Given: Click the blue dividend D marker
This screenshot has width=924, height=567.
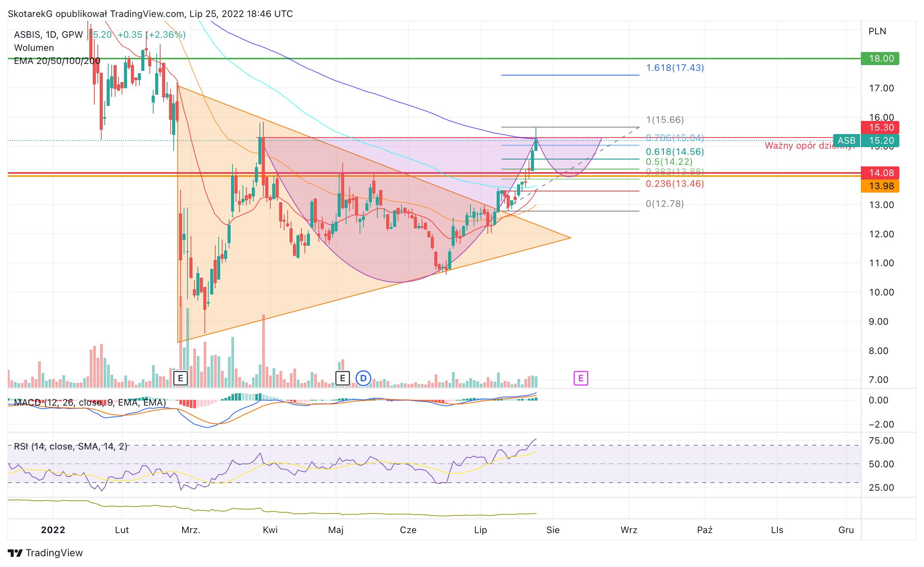Looking at the screenshot, I should click(363, 378).
